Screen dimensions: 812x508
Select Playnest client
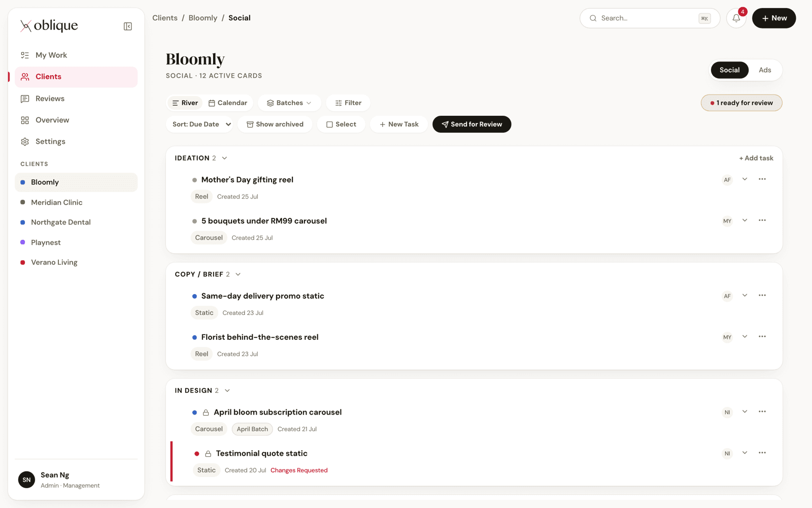pyautogui.click(x=76, y=242)
